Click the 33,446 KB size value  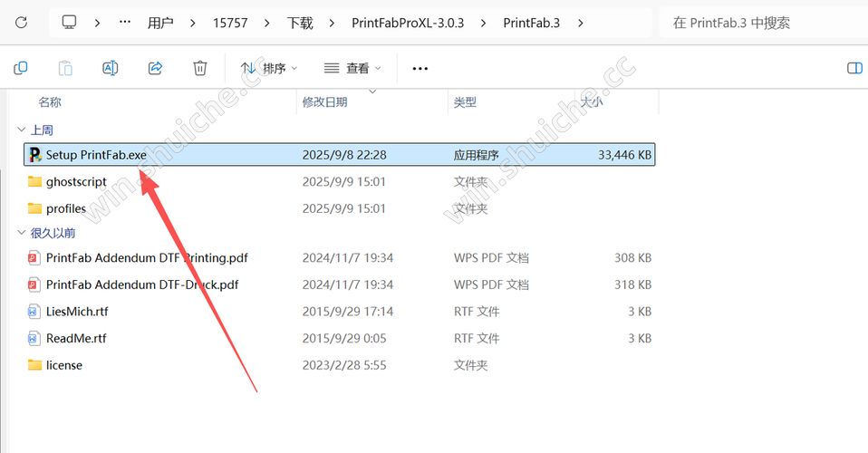pyautogui.click(x=624, y=155)
